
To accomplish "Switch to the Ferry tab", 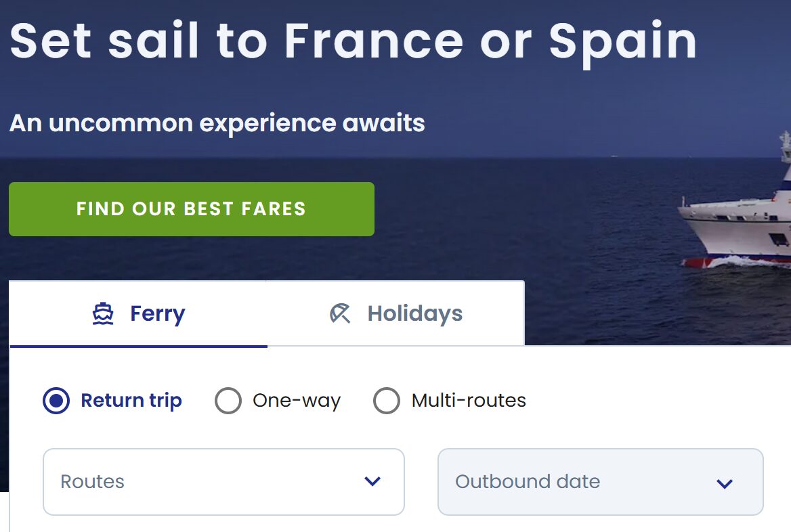I will coord(138,314).
